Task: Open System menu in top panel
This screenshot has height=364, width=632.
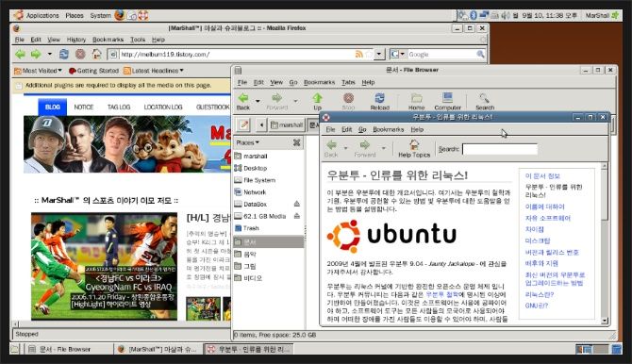Action: tap(100, 15)
